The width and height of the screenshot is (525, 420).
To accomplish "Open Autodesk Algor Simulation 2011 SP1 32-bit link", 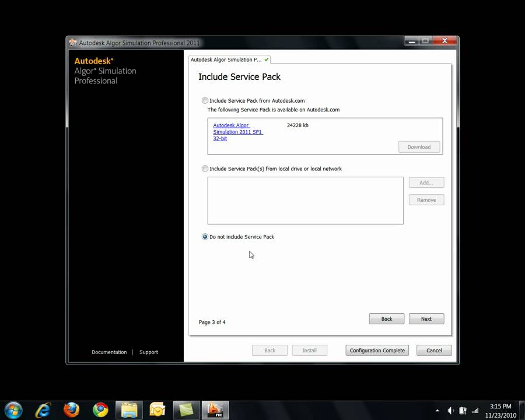I will tap(238, 132).
